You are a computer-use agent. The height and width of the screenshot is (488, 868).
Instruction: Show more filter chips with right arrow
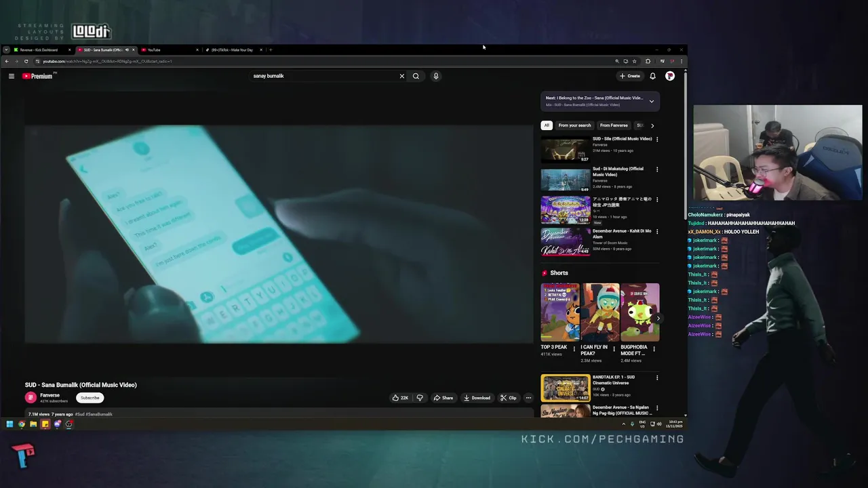(652, 125)
